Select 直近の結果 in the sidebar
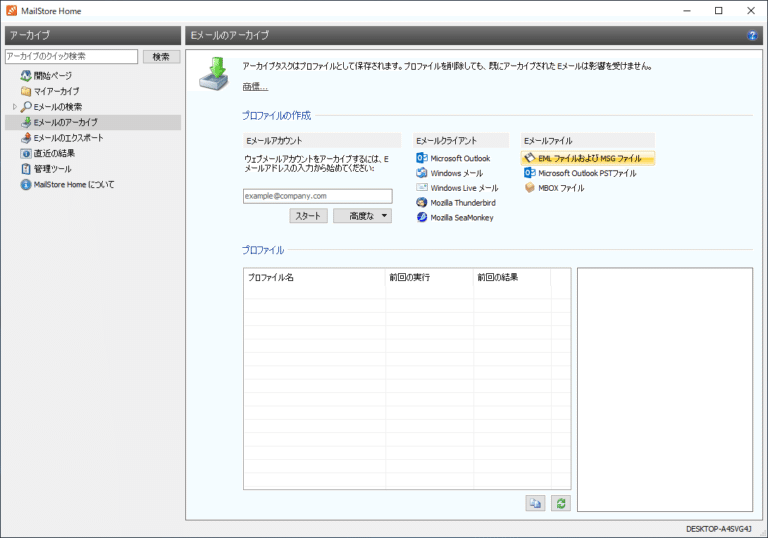The height and width of the screenshot is (538, 768). 54,153
